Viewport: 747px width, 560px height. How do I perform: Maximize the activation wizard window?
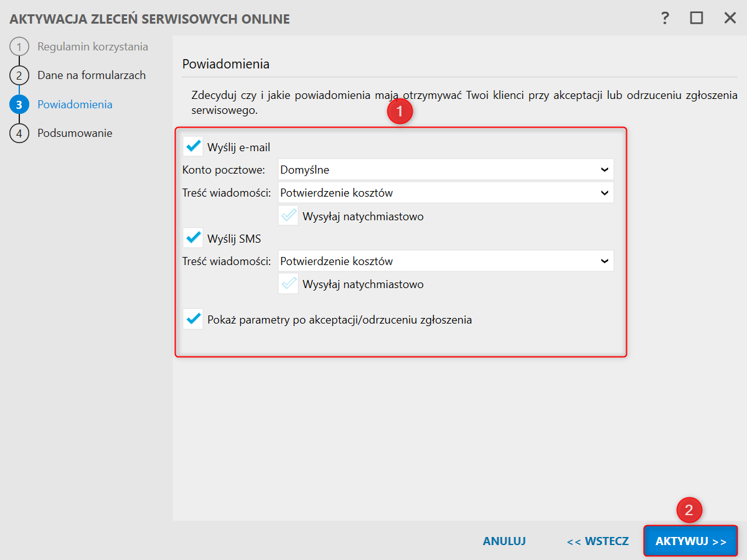click(697, 18)
